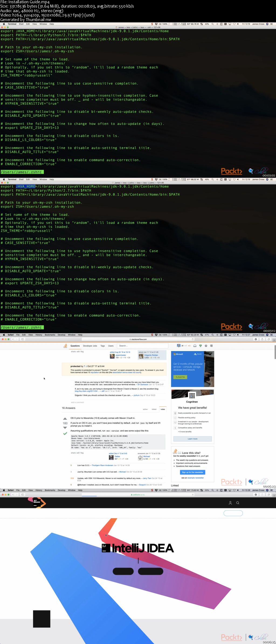Open the Bookmarks menu in the stackoverflow.com Safari window

pyautogui.click(x=50, y=335)
